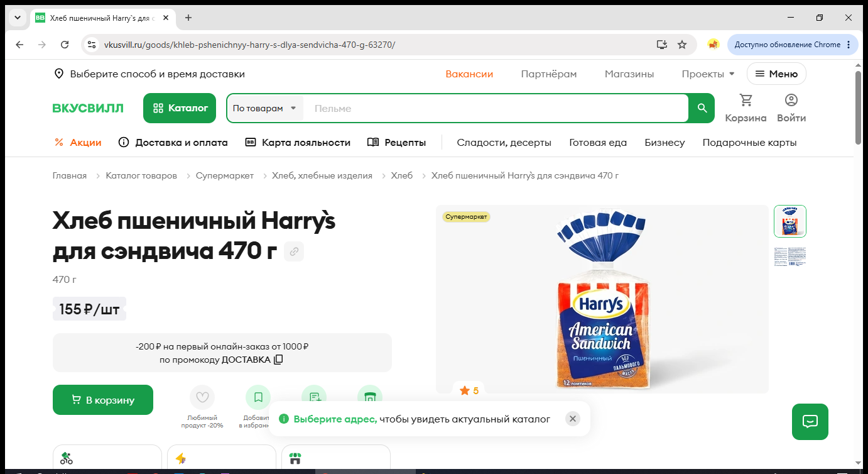The height and width of the screenshot is (474, 868).
Task: Open Подарочные карты menu item
Action: 749,143
